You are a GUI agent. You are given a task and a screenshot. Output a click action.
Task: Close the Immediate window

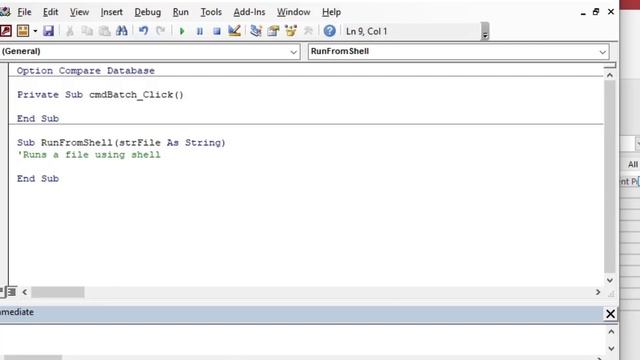point(610,314)
